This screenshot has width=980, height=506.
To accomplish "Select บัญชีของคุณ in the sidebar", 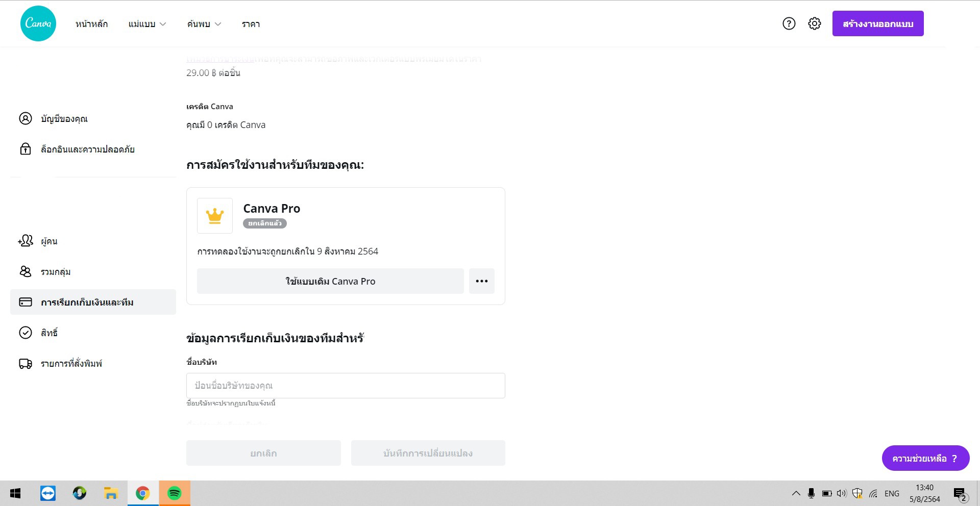I will [93, 118].
